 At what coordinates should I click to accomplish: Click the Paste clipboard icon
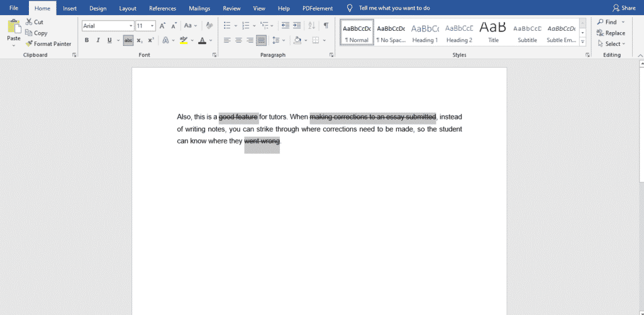(14, 26)
